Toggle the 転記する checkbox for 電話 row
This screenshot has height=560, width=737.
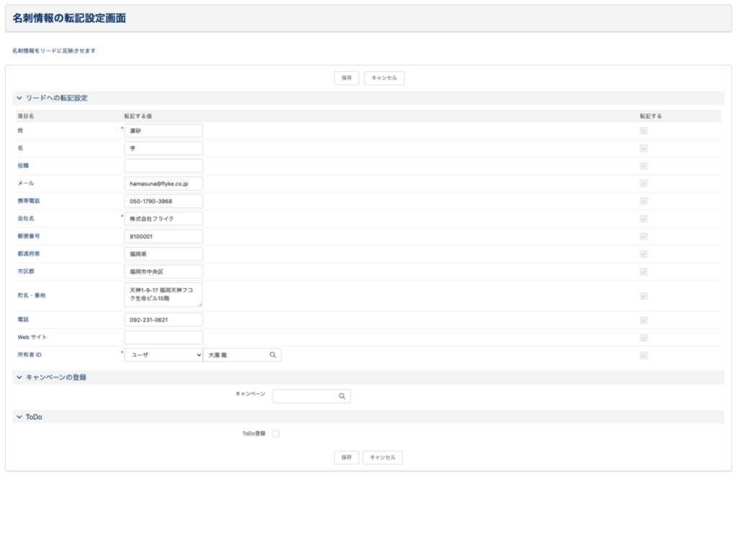point(643,320)
